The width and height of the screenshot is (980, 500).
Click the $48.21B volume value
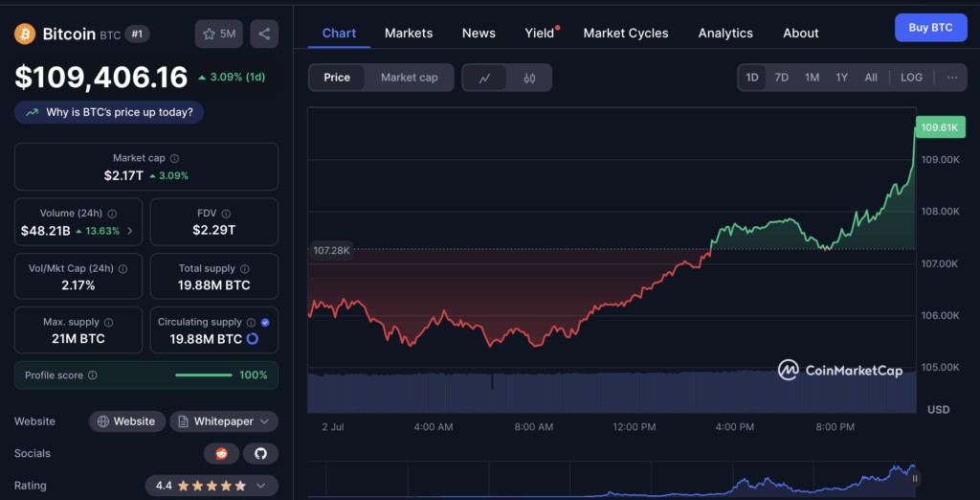tap(46, 231)
